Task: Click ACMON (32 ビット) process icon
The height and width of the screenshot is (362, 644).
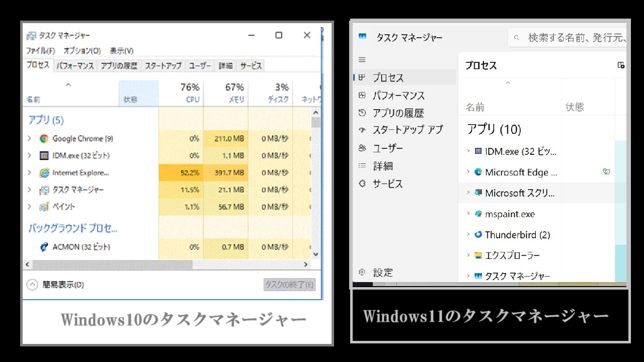Action: coord(44,247)
